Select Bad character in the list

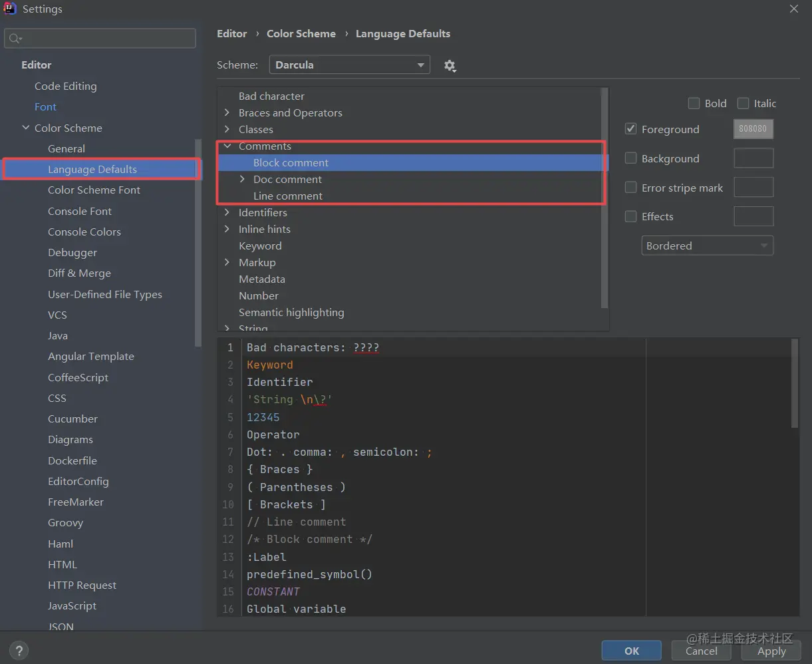coord(271,96)
